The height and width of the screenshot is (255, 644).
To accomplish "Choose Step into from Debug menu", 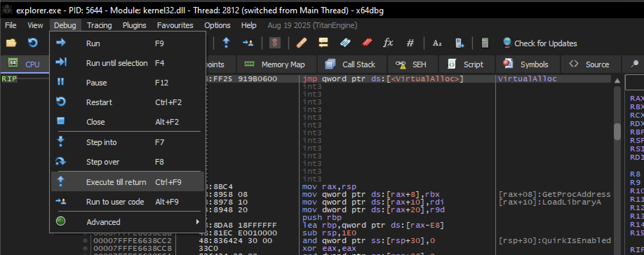I will pyautogui.click(x=128, y=142).
